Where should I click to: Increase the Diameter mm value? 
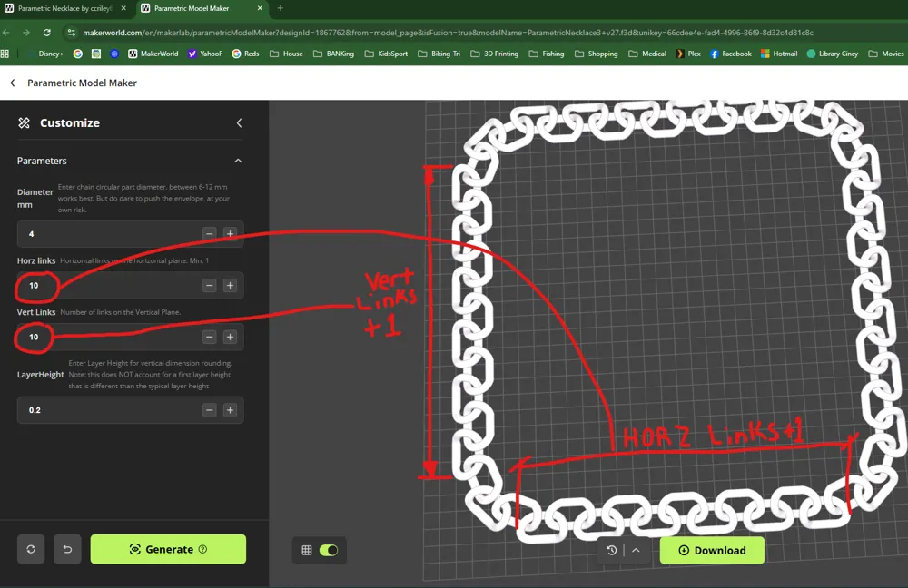tap(230, 234)
